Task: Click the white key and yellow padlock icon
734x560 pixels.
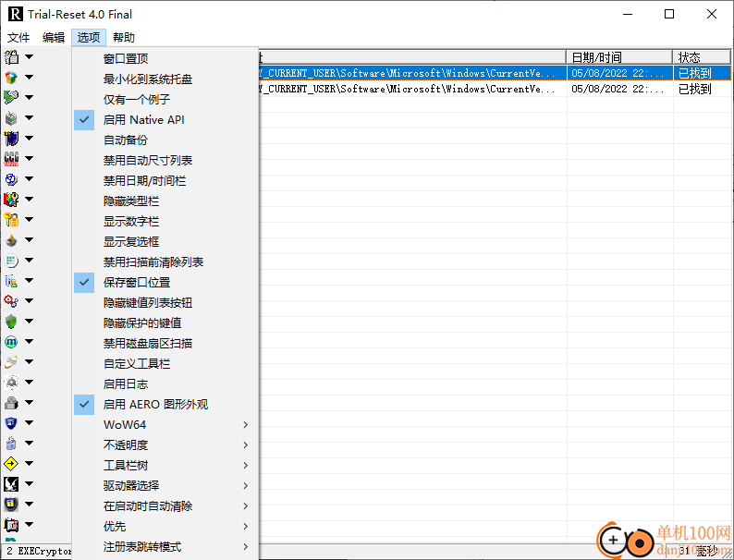Action: tap(11, 57)
